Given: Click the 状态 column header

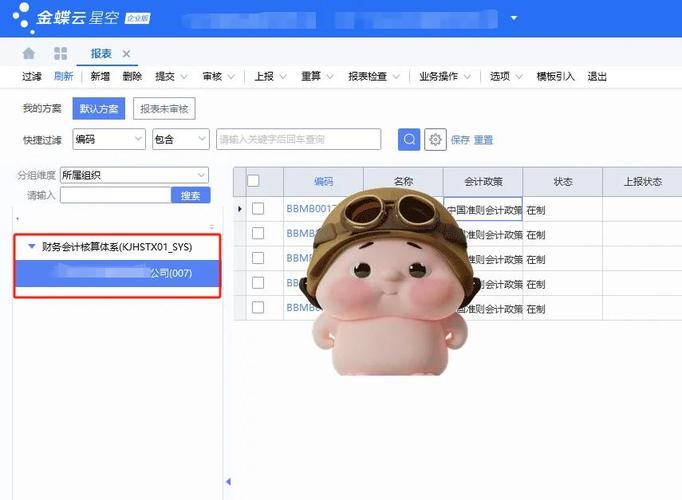Looking at the screenshot, I should tap(562, 181).
